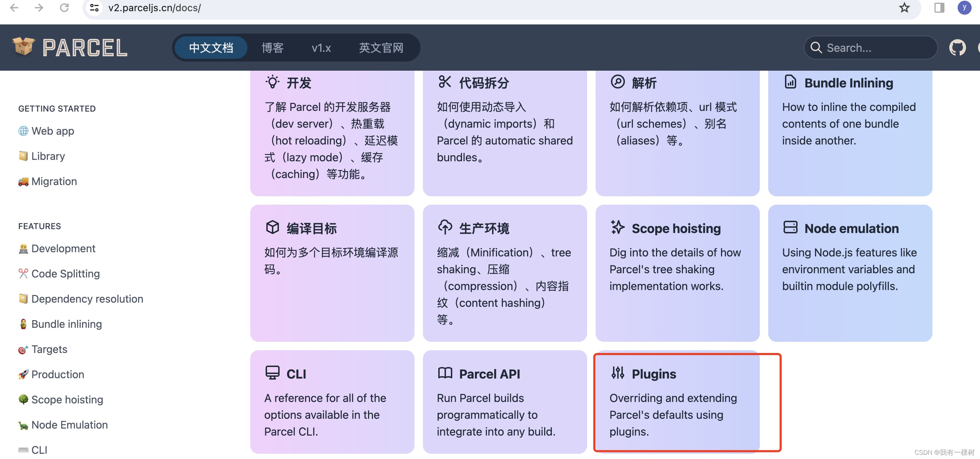980x459 pixels.
Task: Open the 开发 card title
Action: pos(299,83)
